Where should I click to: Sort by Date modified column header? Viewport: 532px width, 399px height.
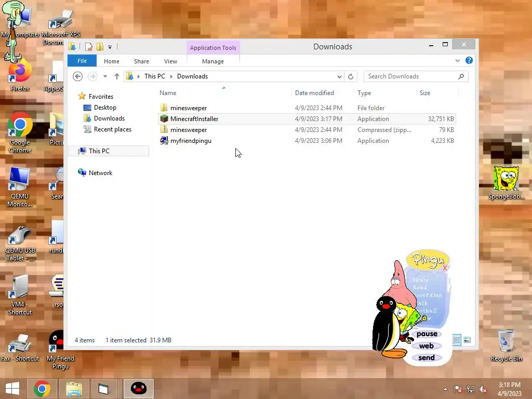(x=314, y=93)
